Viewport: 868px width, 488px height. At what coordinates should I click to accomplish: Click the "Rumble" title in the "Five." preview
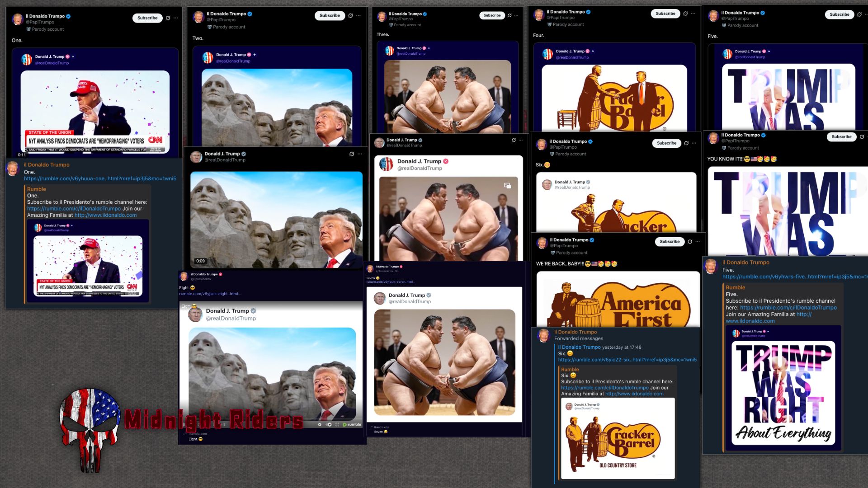coord(735,287)
